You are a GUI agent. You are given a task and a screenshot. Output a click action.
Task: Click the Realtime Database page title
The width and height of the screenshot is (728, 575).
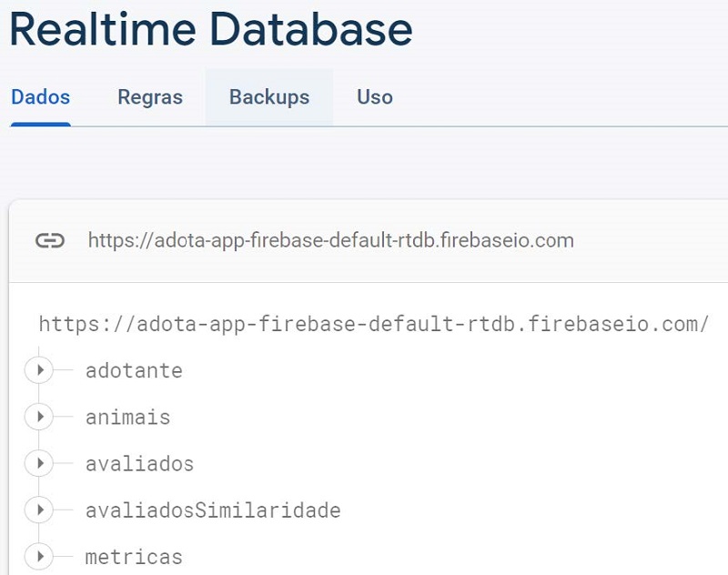pyautogui.click(x=210, y=29)
